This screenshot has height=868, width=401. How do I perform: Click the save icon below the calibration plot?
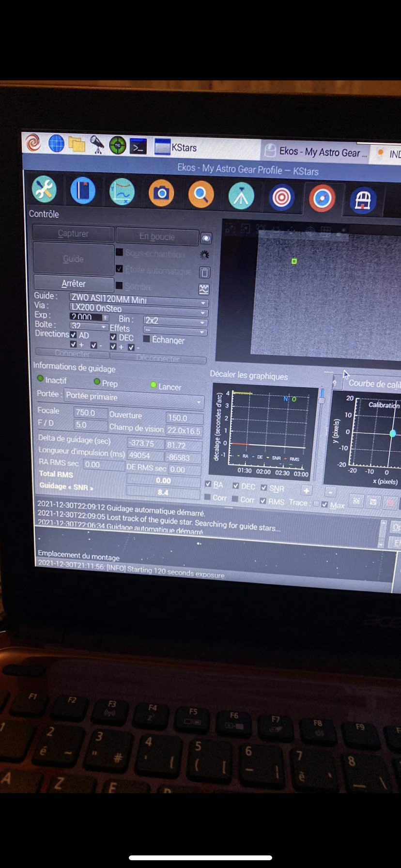pos(373,502)
